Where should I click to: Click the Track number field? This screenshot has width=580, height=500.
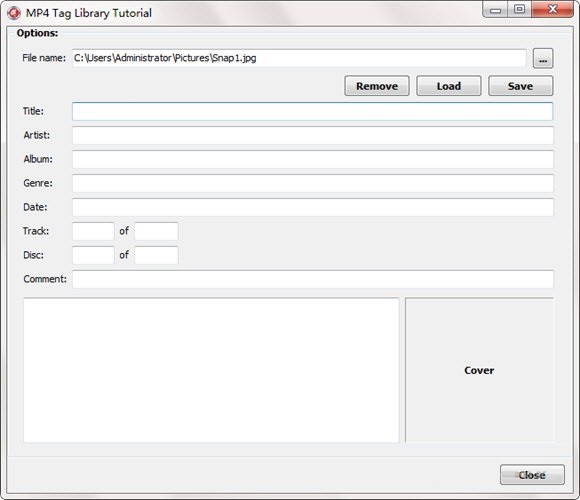[93, 231]
